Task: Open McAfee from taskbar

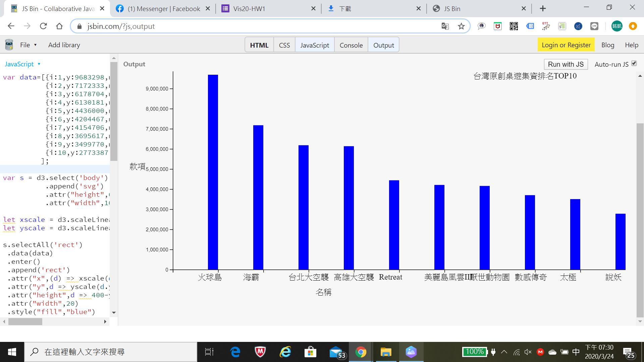Action: [260, 352]
